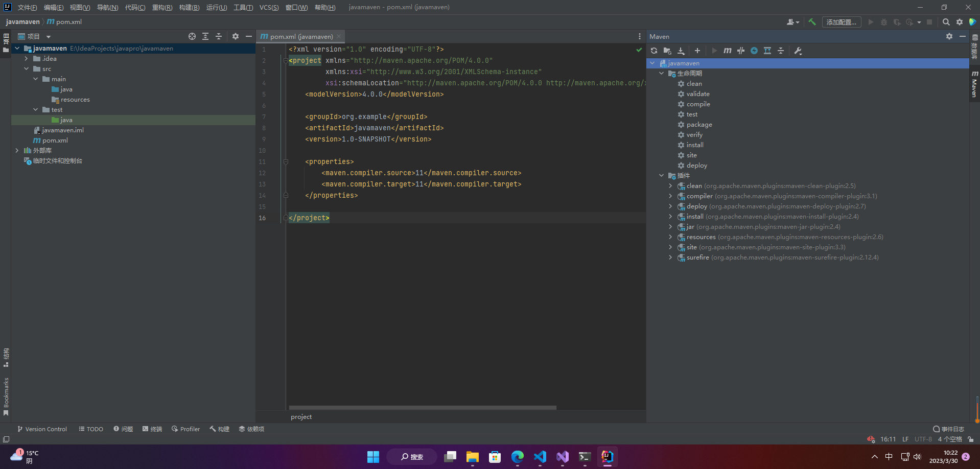Click the 添加配置... button
Screen dimensions: 980x469
point(841,22)
